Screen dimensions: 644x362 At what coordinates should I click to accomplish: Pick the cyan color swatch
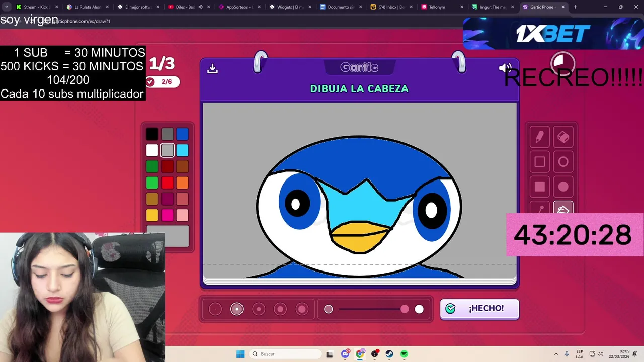pos(182,150)
